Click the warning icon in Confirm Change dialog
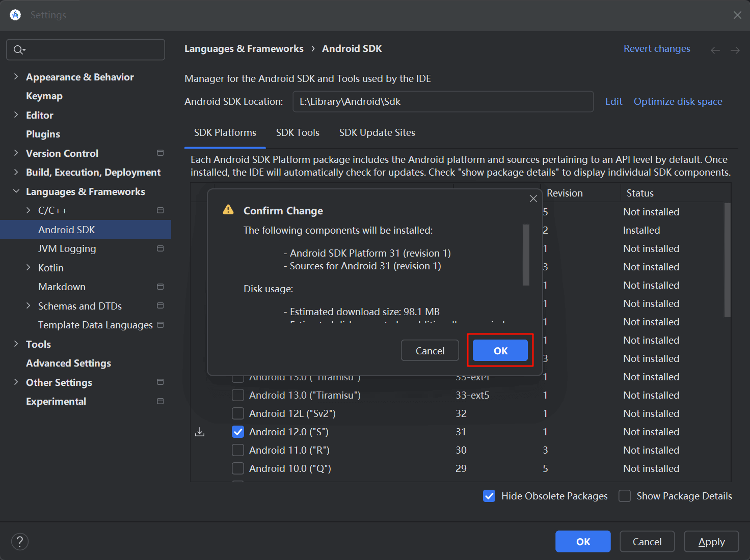This screenshot has width=750, height=560. pyautogui.click(x=228, y=210)
